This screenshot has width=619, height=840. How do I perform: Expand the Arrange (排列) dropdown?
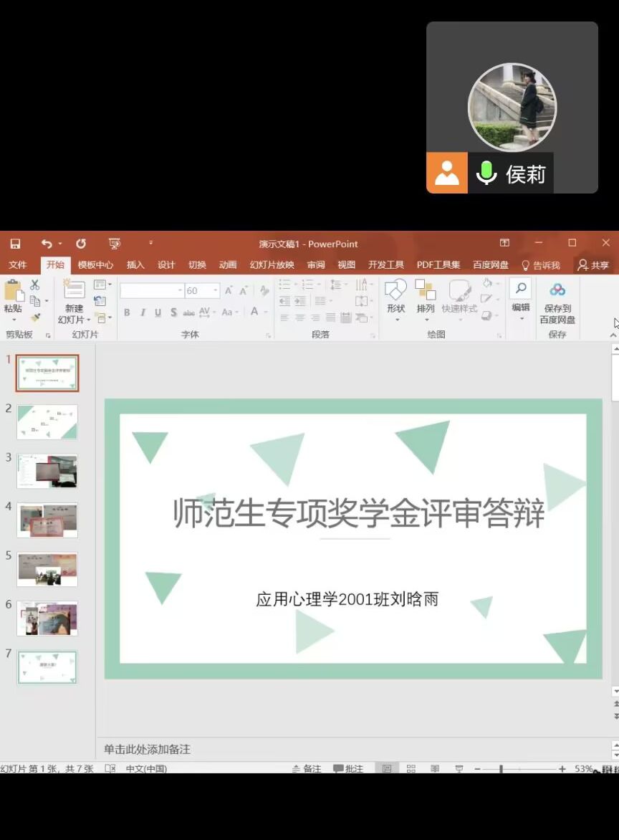pos(426,319)
